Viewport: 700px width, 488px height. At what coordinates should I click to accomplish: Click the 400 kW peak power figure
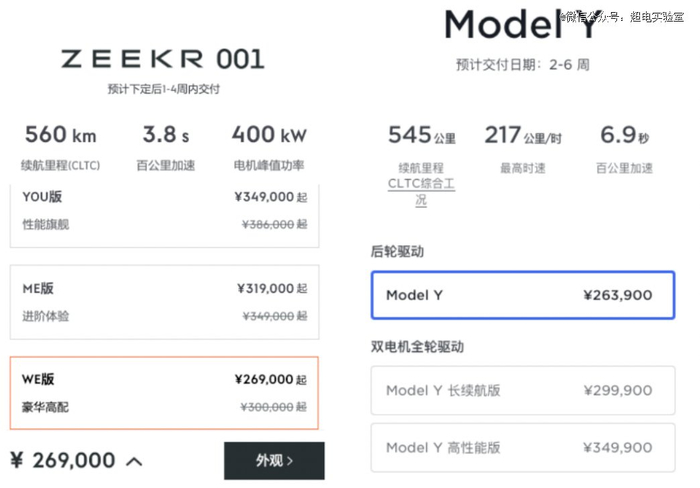pos(268,135)
